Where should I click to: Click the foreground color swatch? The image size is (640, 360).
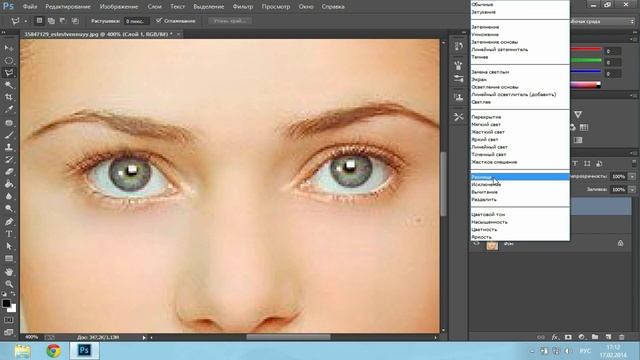tap(6, 303)
